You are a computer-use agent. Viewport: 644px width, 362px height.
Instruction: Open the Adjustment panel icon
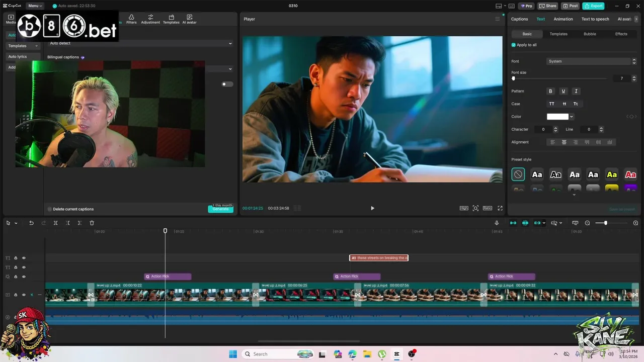point(150,19)
